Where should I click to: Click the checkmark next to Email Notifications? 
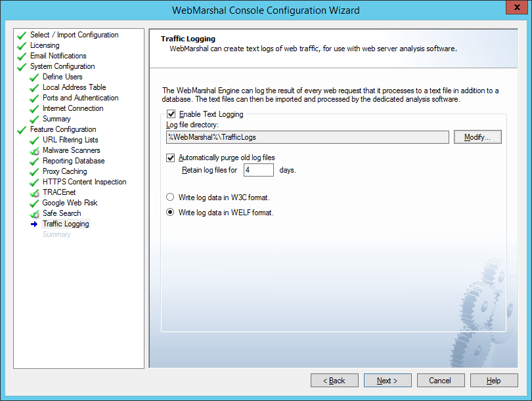(x=22, y=56)
